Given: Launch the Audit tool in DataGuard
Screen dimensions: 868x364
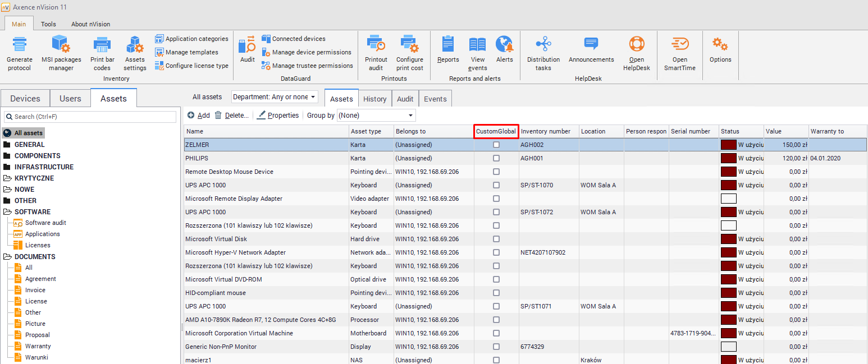Looking at the screenshot, I should [247, 45].
